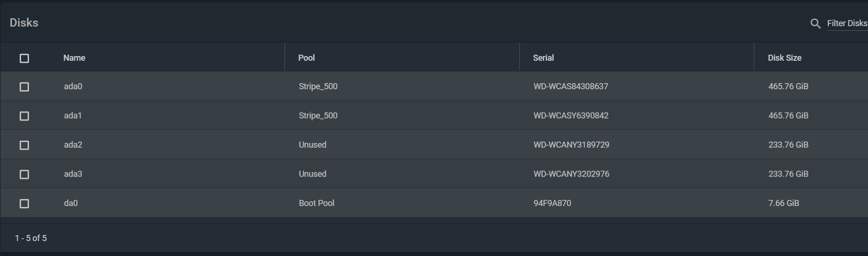
Task: Toggle the select-all disks checkbox
Action: coord(24,58)
